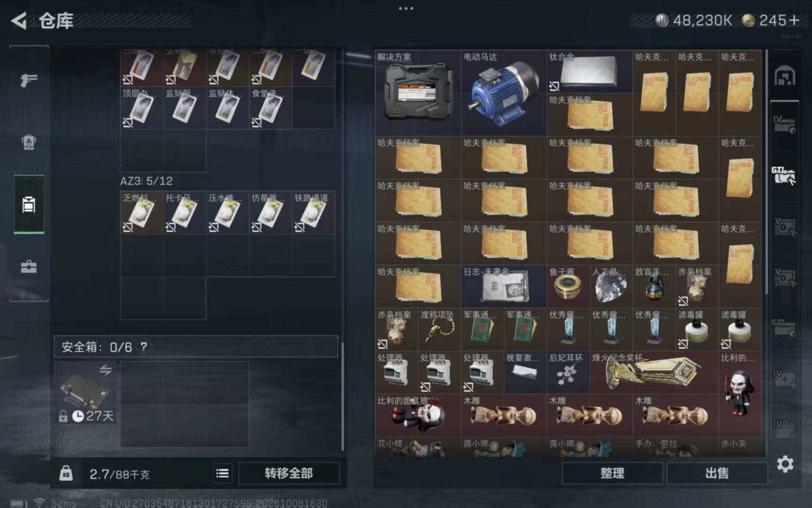
Task: Click the 48,230K currency balance
Action: (694, 20)
